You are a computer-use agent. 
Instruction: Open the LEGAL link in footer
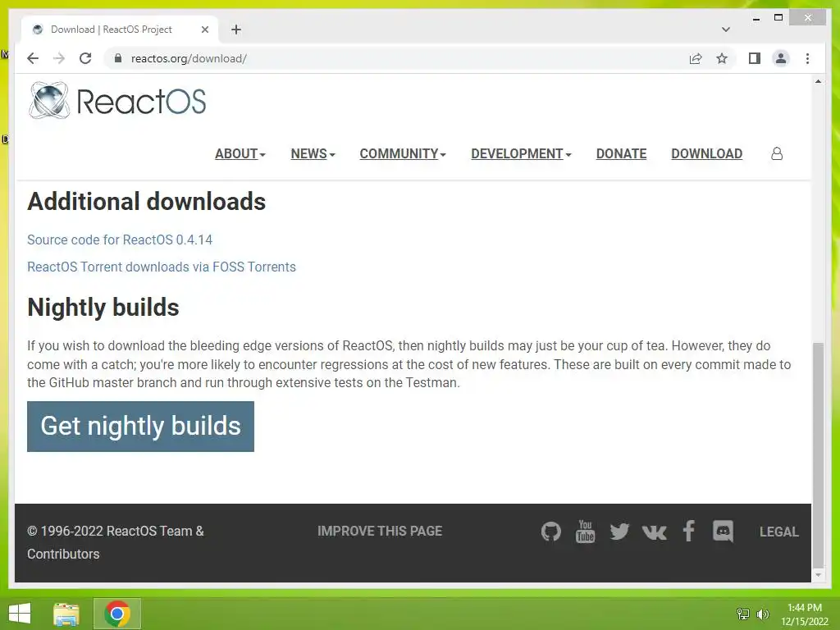[779, 532]
